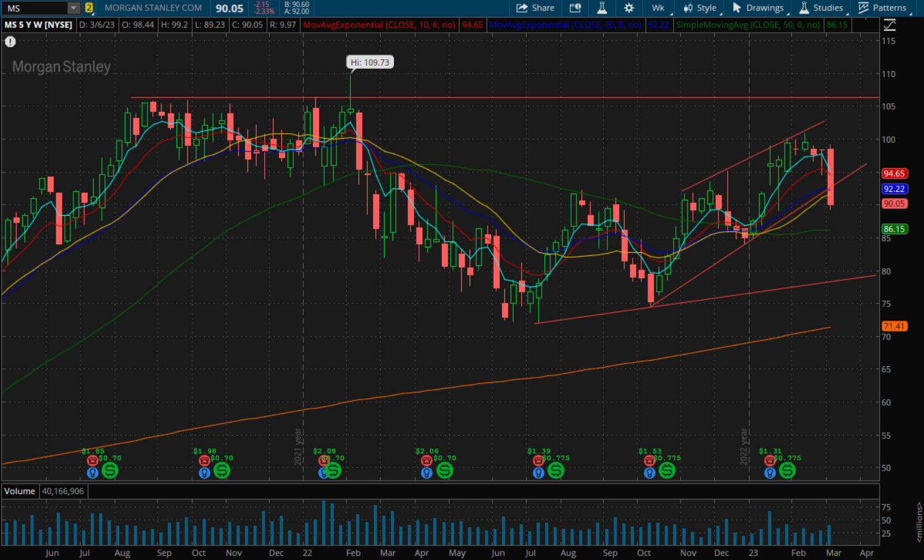
Task: Click the -2.15 -2.33% change readout
Action: click(264, 8)
